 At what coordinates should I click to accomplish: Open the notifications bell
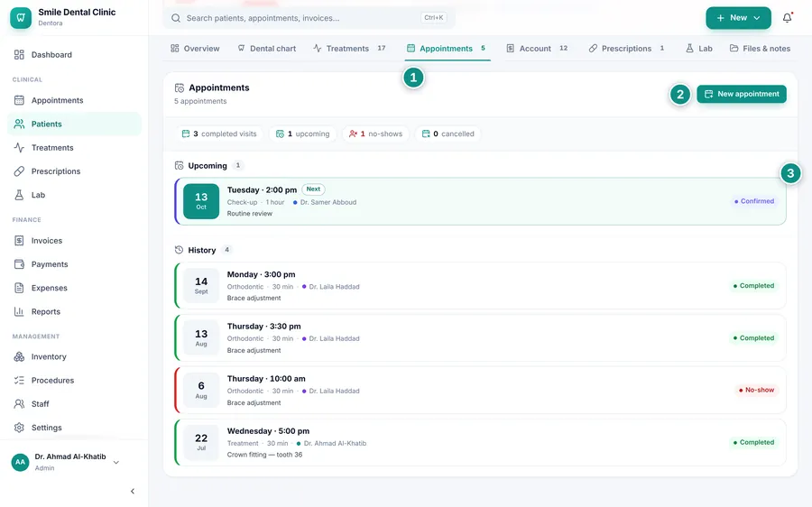pyautogui.click(x=787, y=18)
